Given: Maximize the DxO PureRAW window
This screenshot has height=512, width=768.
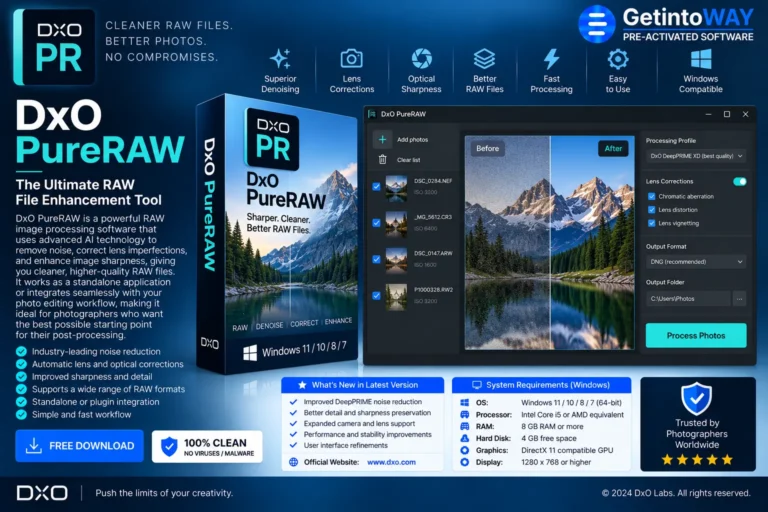Looking at the screenshot, I should pos(727,114).
